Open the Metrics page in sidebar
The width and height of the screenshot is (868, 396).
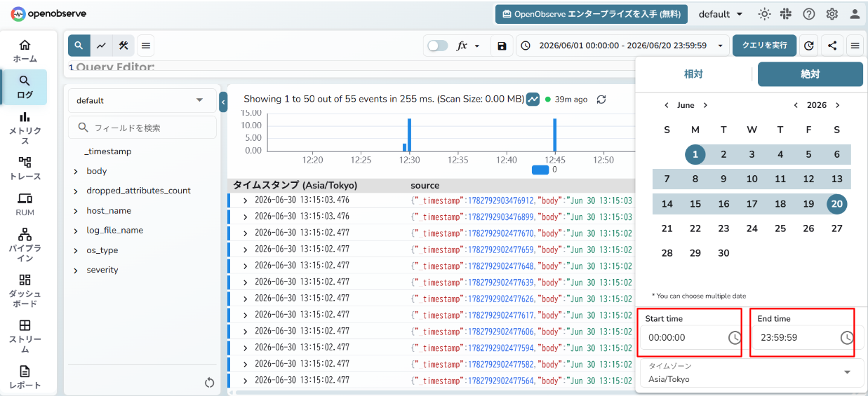(25, 128)
